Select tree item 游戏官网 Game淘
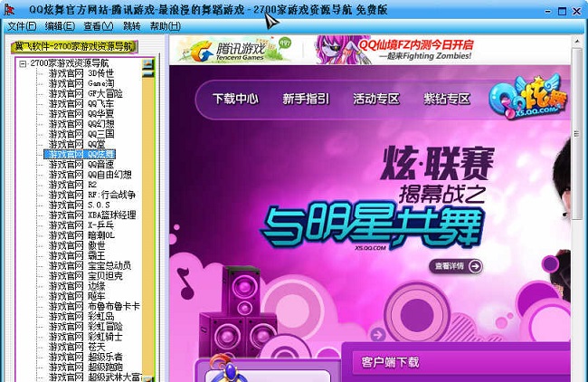Viewport: 588px width, 382px height. coord(81,83)
